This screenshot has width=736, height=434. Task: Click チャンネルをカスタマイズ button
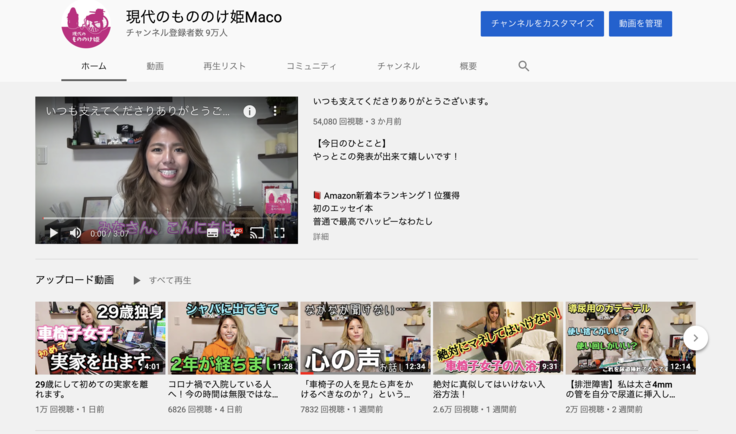[541, 24]
